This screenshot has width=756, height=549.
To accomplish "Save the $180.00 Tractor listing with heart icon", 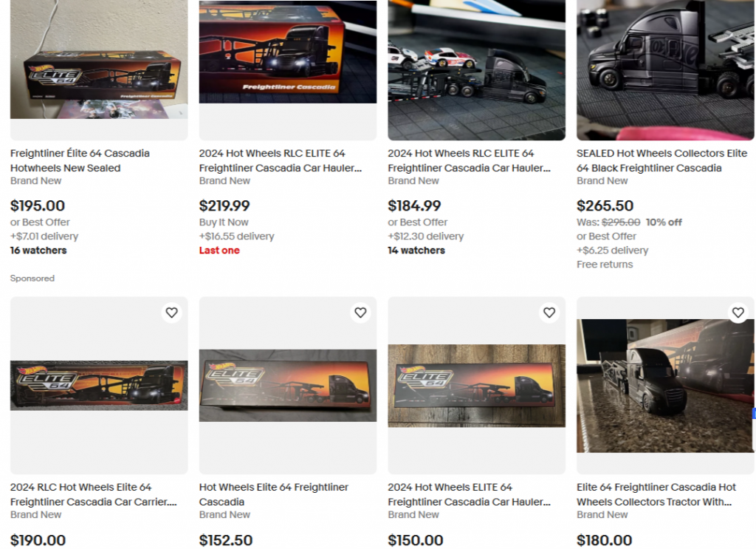I will (738, 313).
